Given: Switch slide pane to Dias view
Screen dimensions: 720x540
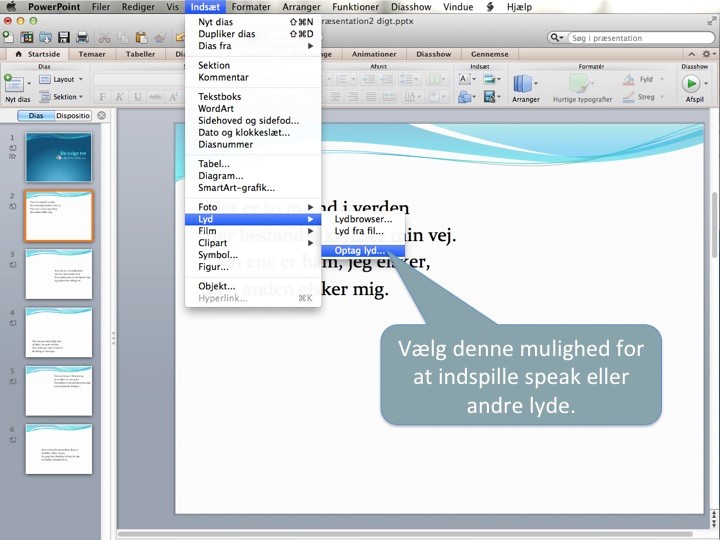Looking at the screenshot, I should click(x=35, y=116).
